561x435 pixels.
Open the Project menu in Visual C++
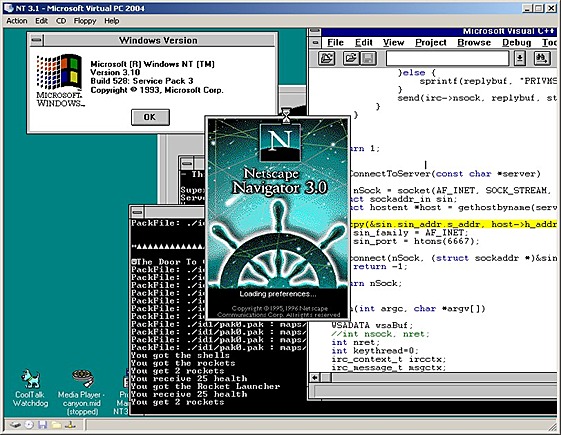coord(431,43)
